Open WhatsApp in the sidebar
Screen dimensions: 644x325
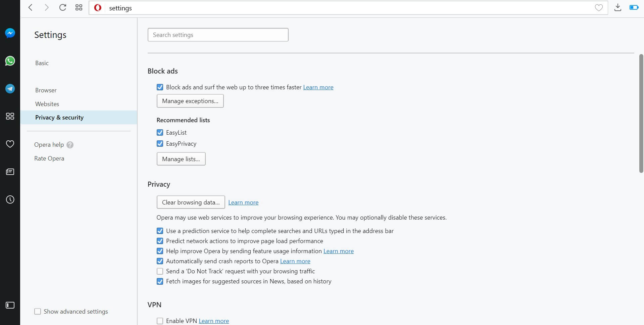coord(10,61)
